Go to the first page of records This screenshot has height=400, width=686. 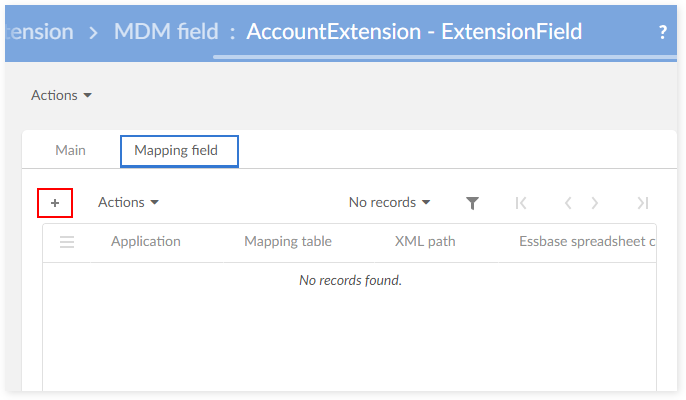521,203
